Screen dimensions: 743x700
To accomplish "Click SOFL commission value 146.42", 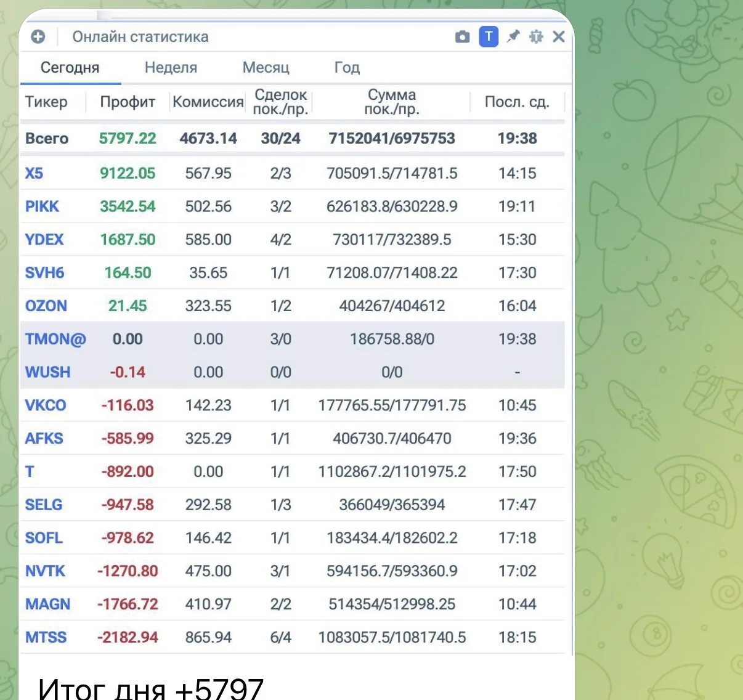I will coord(208,538).
